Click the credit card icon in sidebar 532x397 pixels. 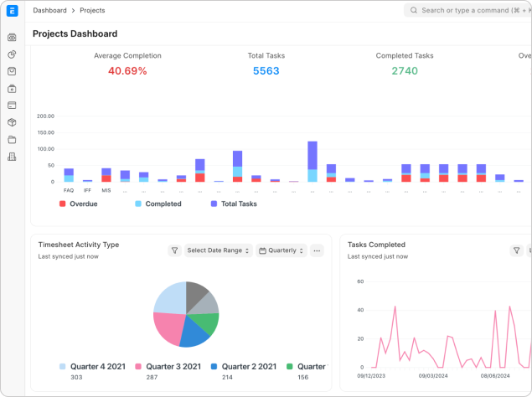pos(12,106)
